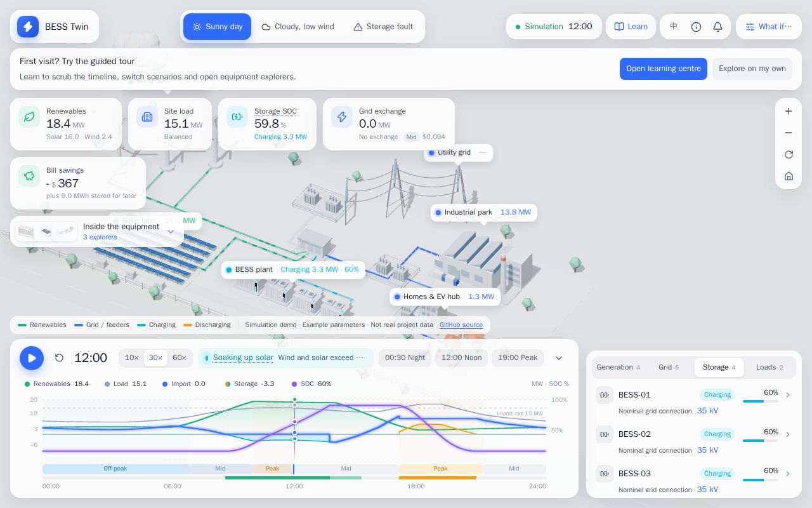Click the BESS-03 battery icon
812x508 pixels.
(x=605, y=474)
